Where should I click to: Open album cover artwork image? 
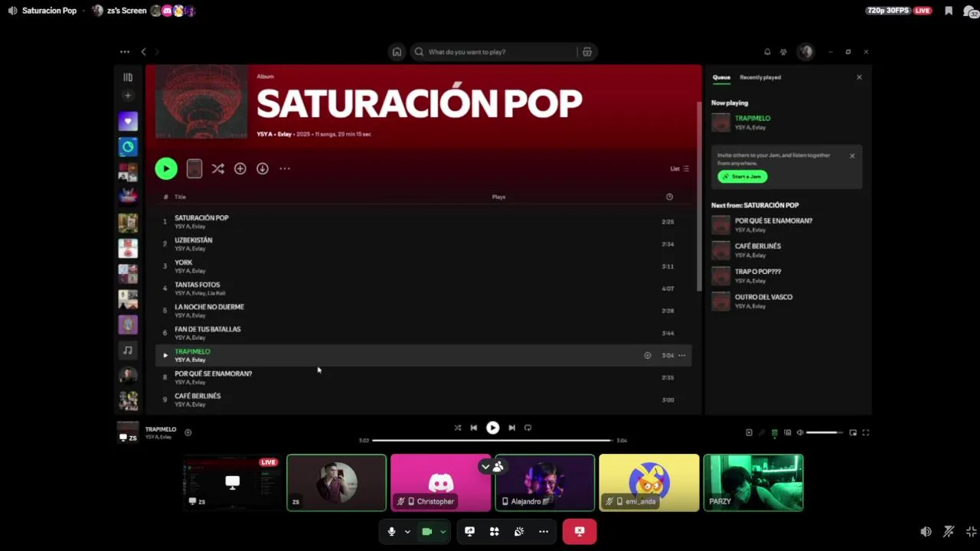tap(201, 102)
